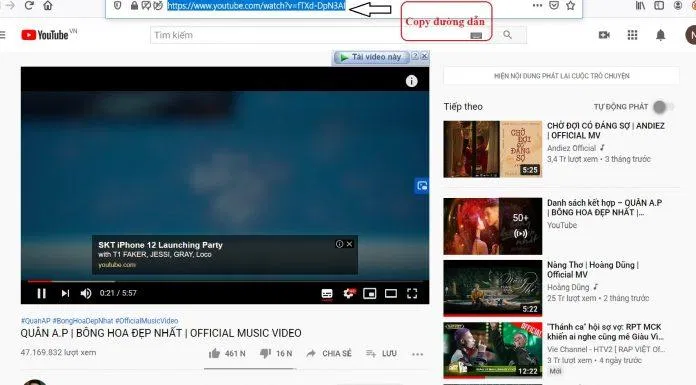This screenshot has height=385, width=696.
Task: Open the YouTube hamburger guide menu
Action: [x=3, y=35]
